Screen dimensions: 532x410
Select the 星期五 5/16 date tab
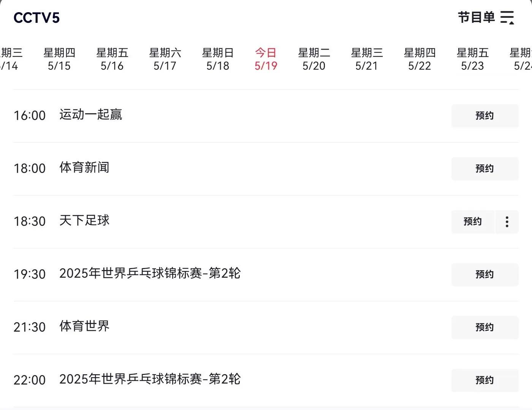pos(112,59)
